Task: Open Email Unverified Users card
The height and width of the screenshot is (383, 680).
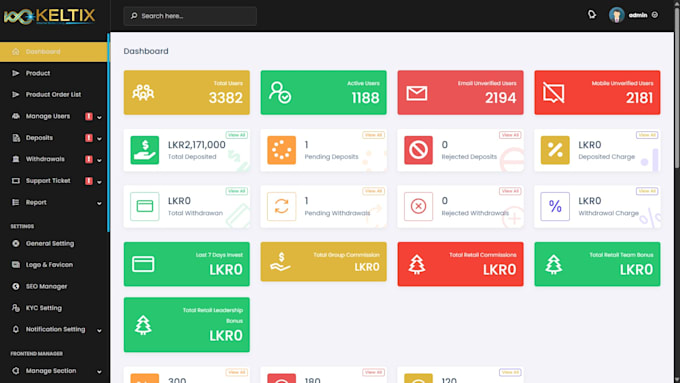Action: click(461, 92)
